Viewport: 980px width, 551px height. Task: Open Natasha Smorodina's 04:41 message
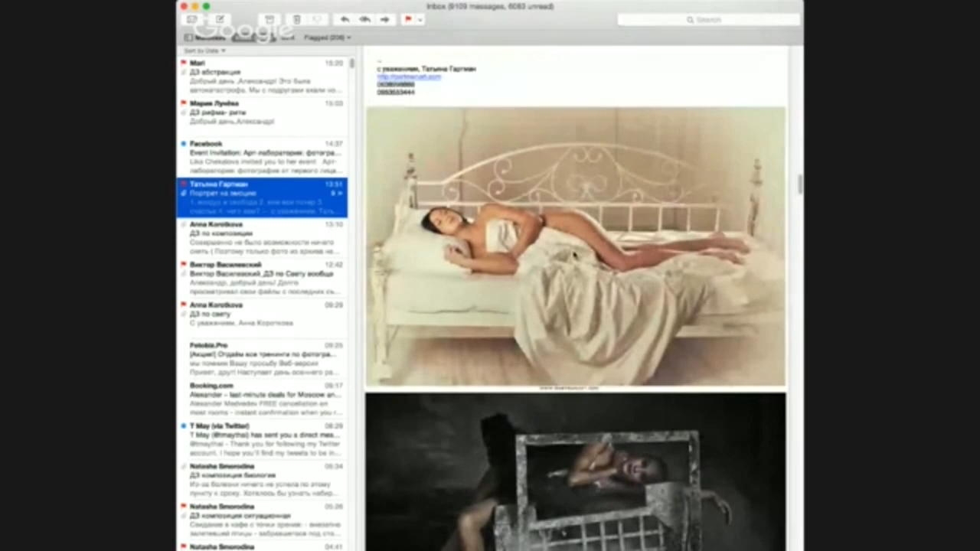point(263,546)
